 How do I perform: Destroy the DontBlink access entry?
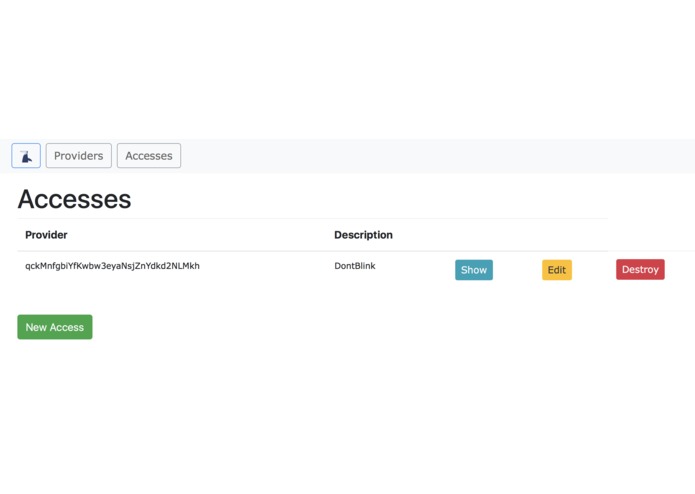(640, 269)
